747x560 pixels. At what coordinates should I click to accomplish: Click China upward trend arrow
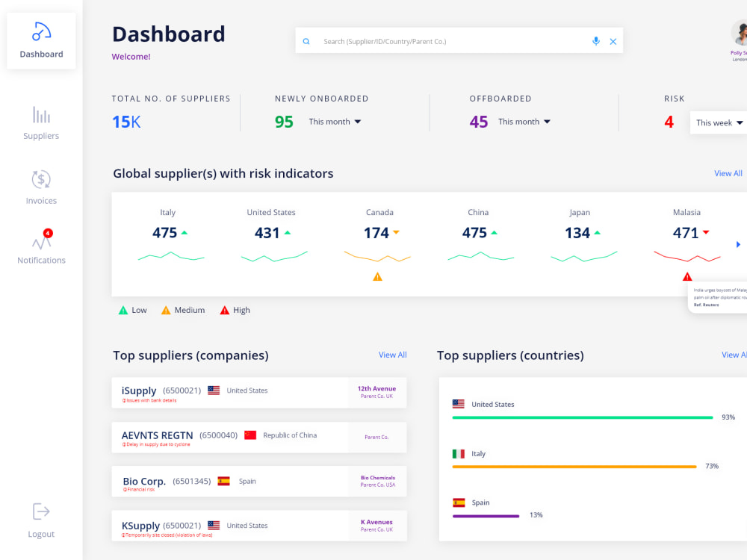coord(494,232)
